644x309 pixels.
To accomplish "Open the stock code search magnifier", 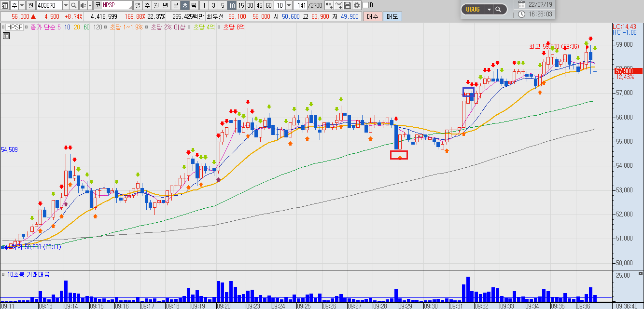I will 73,5.
